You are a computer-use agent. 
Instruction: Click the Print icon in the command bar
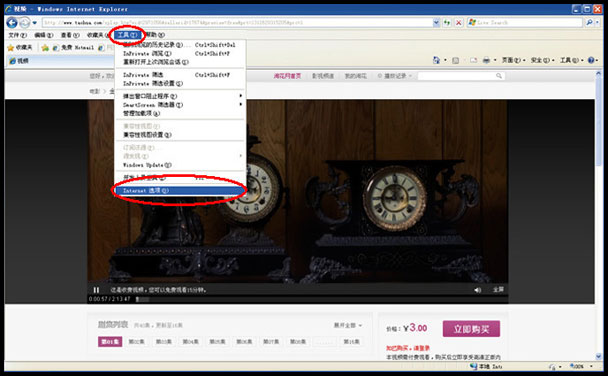pyautogui.click(x=486, y=60)
